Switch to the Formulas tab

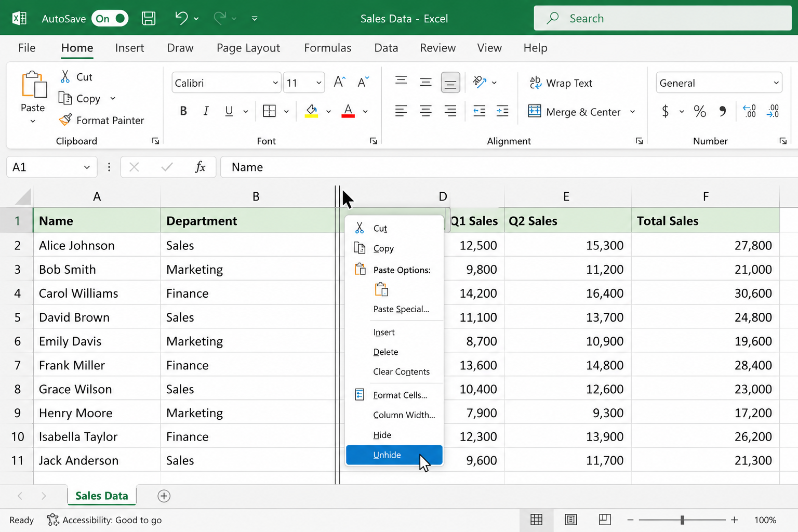(327, 48)
